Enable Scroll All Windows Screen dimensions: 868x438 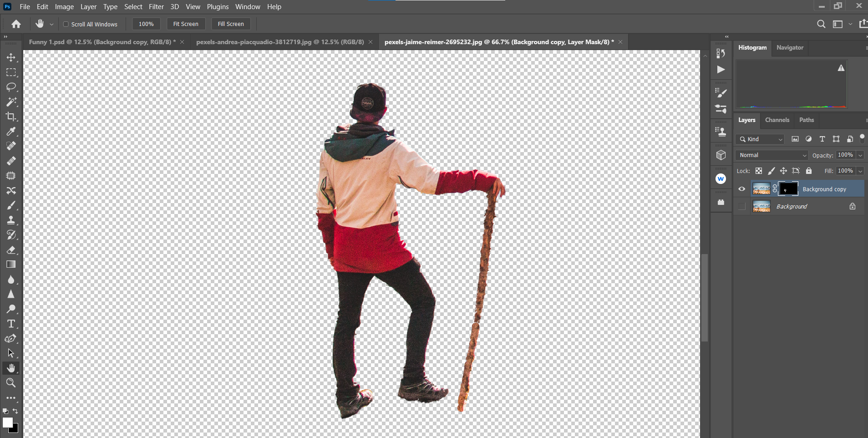click(x=66, y=24)
